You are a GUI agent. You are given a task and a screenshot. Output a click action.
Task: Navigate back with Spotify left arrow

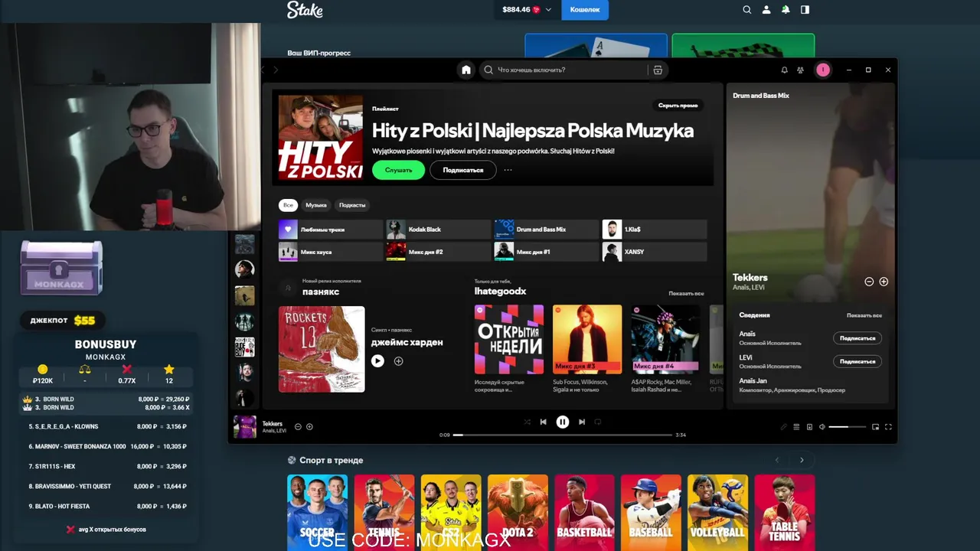(263, 70)
